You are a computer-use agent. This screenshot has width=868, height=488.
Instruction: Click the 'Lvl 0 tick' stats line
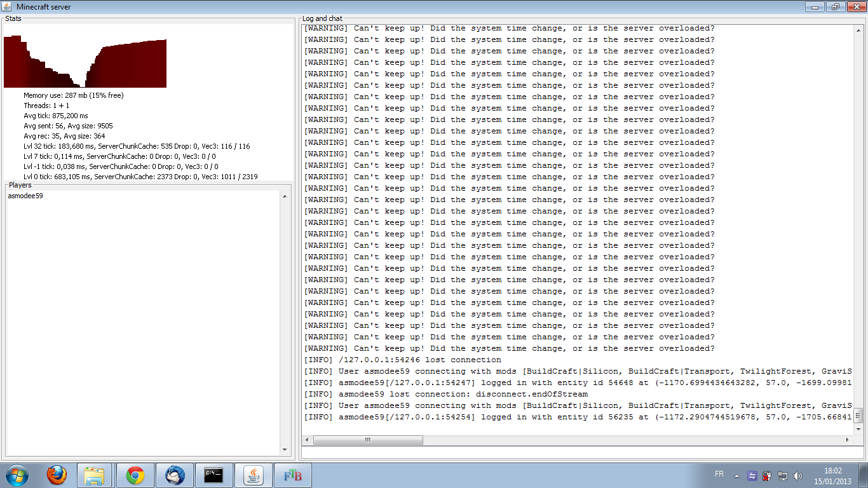pyautogui.click(x=140, y=177)
